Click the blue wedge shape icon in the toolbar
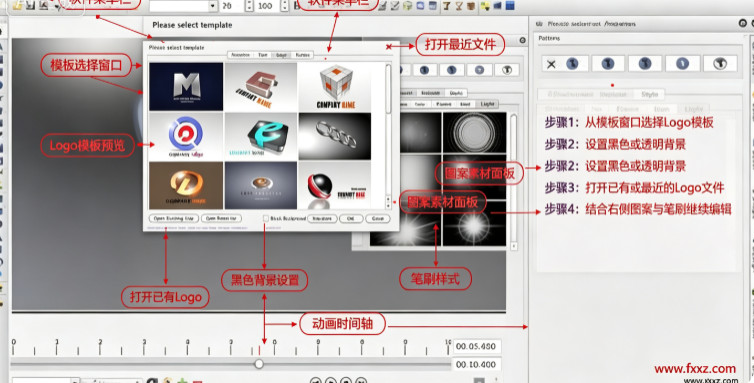754x383 pixels. pyautogui.click(x=497, y=5)
